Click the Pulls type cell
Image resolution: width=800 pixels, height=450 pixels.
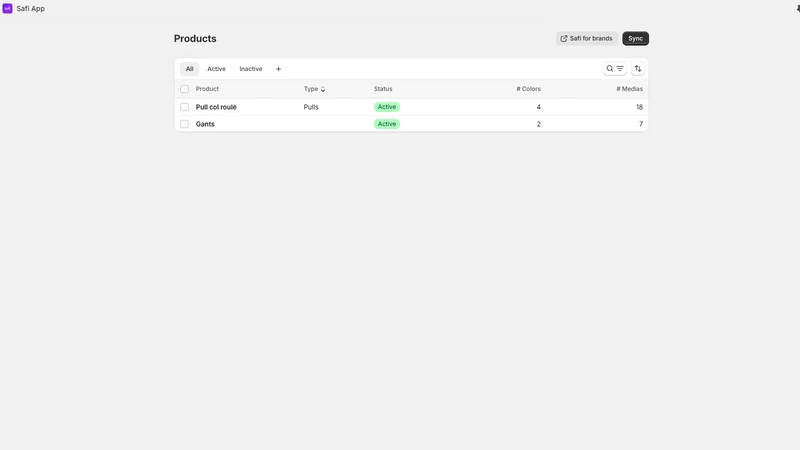[x=311, y=107]
